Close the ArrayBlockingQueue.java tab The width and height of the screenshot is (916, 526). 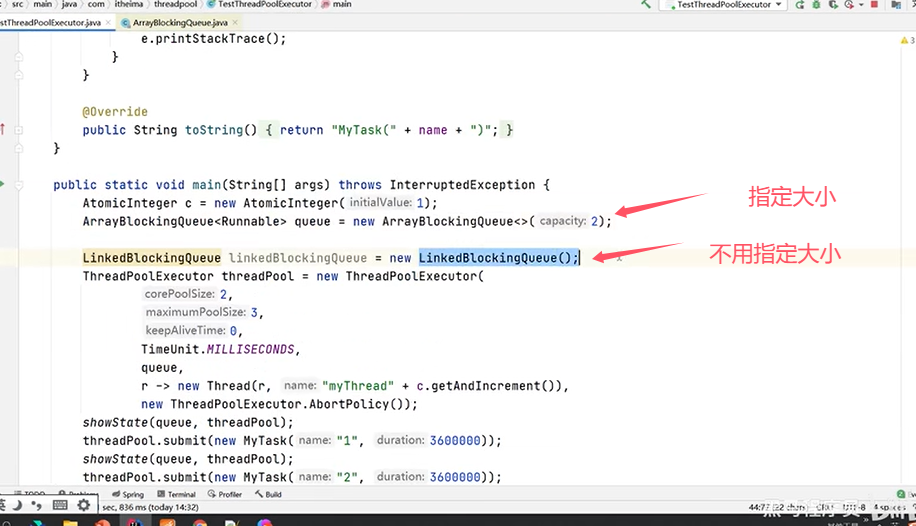click(235, 22)
